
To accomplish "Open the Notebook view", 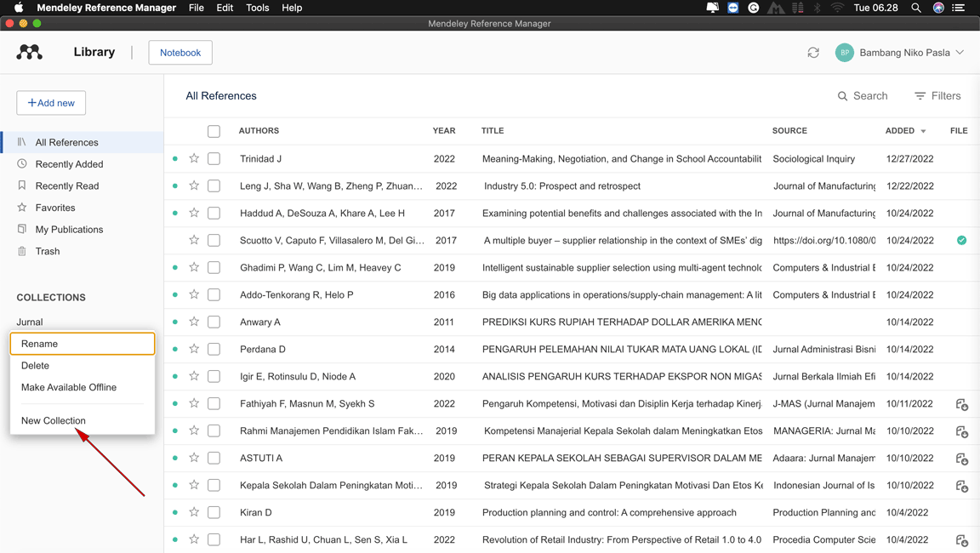I will 180,52.
